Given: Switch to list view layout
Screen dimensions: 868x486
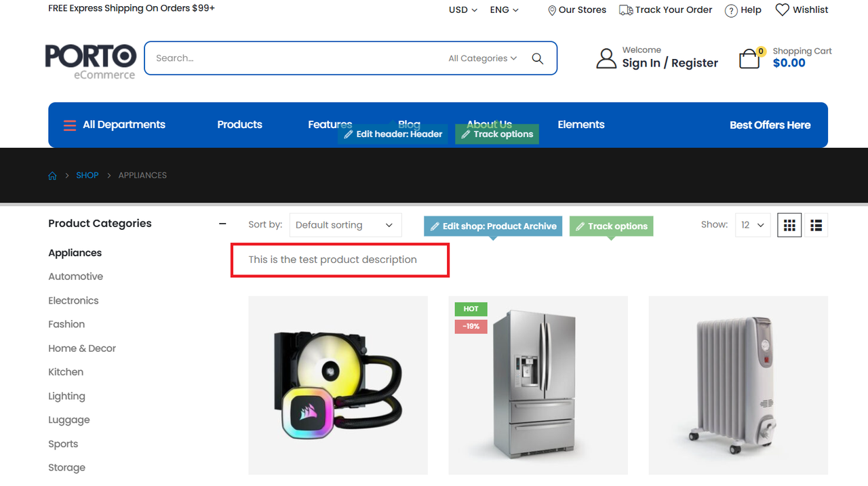Looking at the screenshot, I should [x=816, y=225].
